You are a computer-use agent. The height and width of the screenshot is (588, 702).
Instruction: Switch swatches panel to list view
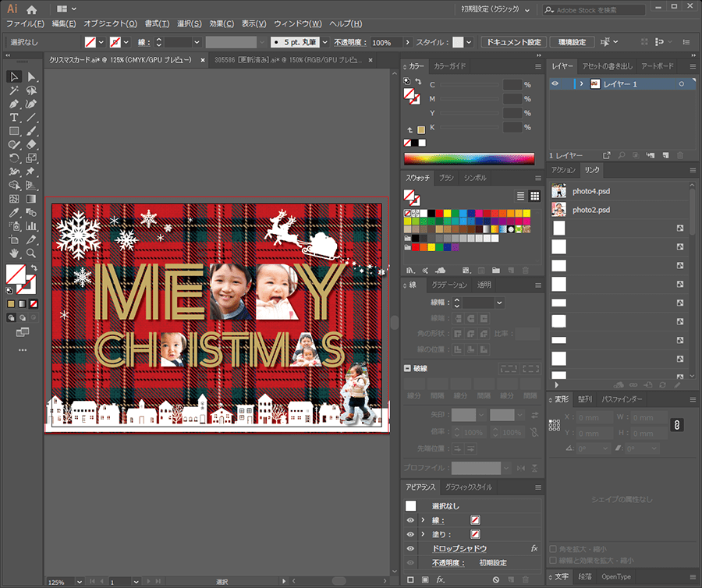pyautogui.click(x=520, y=196)
